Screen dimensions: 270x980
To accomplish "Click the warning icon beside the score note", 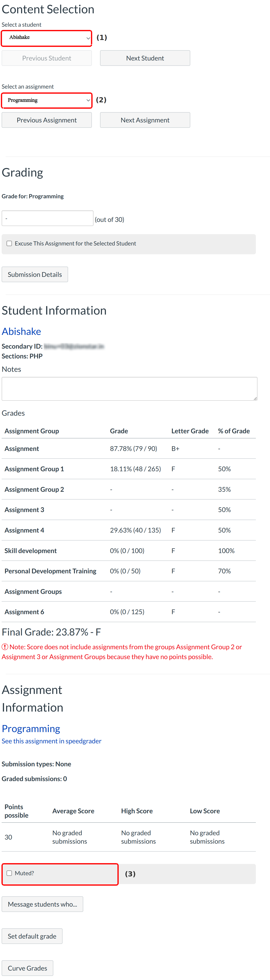I will (x=5, y=647).
